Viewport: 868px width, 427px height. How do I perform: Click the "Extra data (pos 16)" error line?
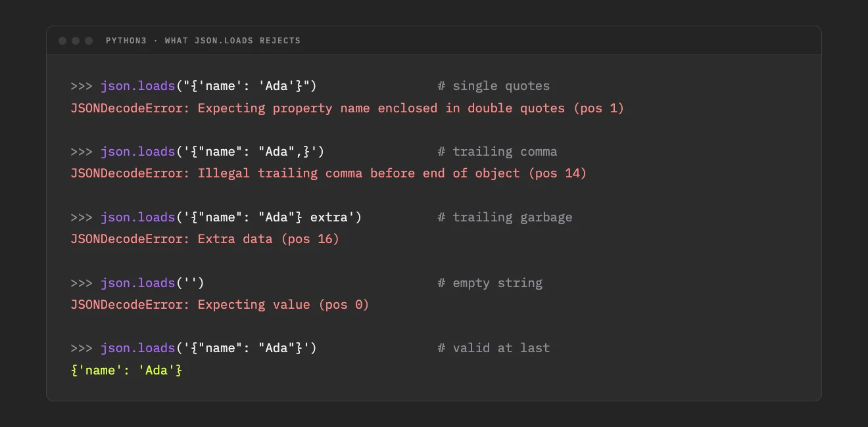(x=205, y=239)
